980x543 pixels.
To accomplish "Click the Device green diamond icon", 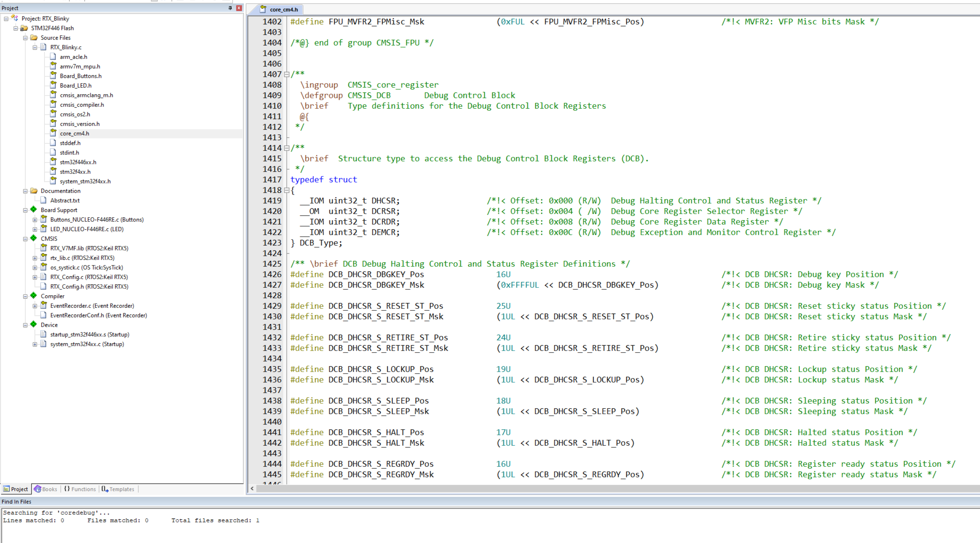I will pyautogui.click(x=34, y=324).
